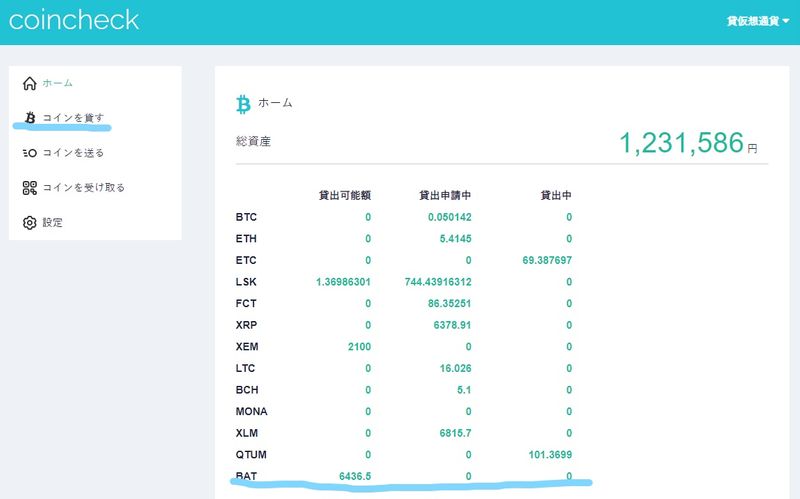Click the QTUM value 101.3699
The width and height of the screenshot is (800, 499).
click(550, 455)
